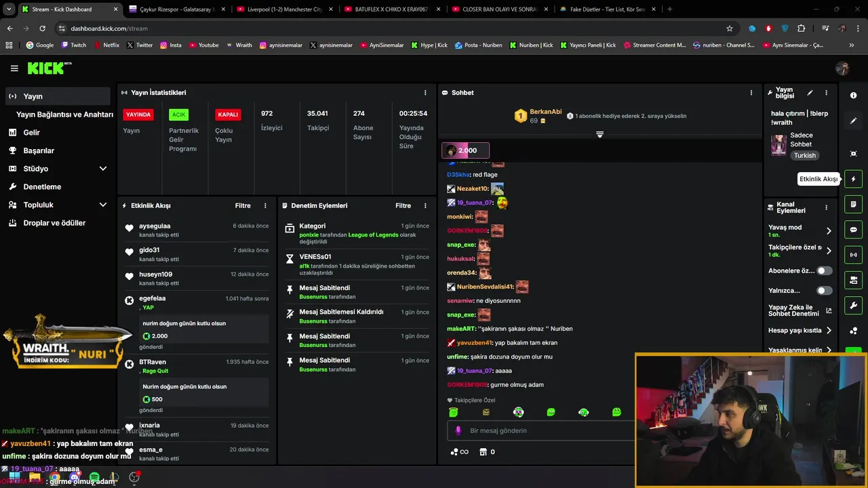Open the Yayıncı Paneli | Kick bookmark

click(x=588, y=45)
